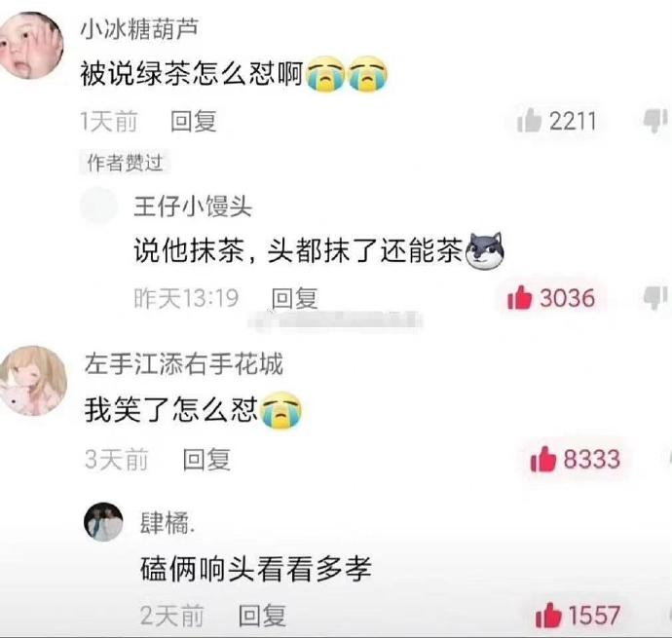Reply to the comment posted 昨天13:19

tap(295, 298)
